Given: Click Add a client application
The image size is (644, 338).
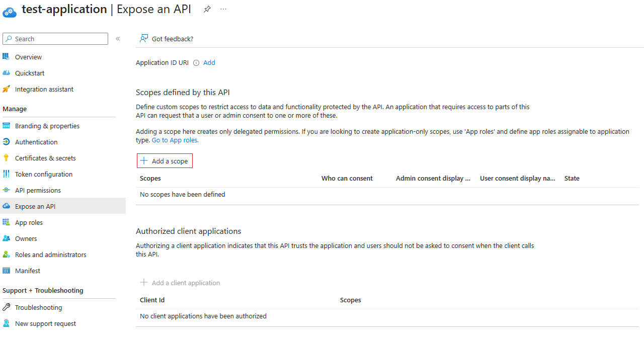Looking at the screenshot, I should pyautogui.click(x=180, y=283).
